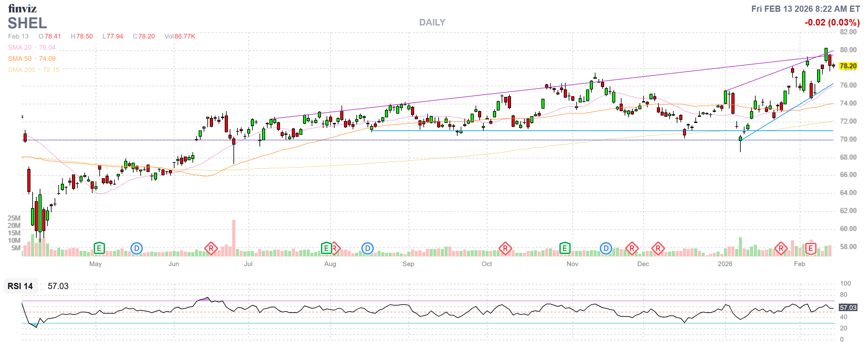Click the green E earnings marker before Aug
868x349 pixels.
coord(326,248)
